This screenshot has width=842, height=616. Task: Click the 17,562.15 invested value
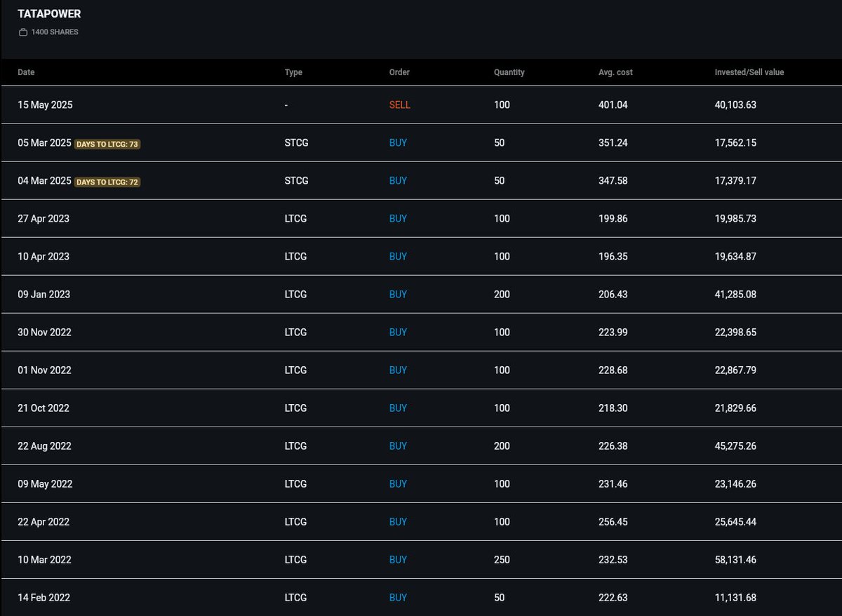(735, 143)
